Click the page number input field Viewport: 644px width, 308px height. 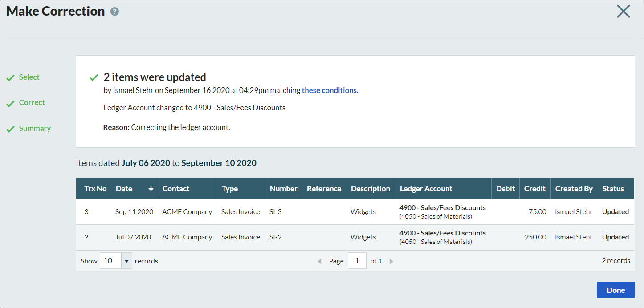pyautogui.click(x=357, y=261)
